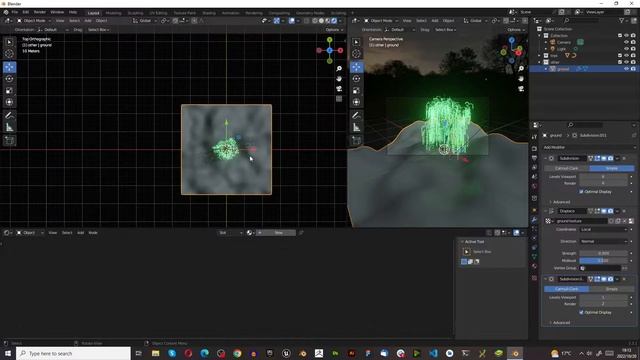Select the Rotate tool in left viewport
Screen dimensions: 640x360
pos(9,79)
